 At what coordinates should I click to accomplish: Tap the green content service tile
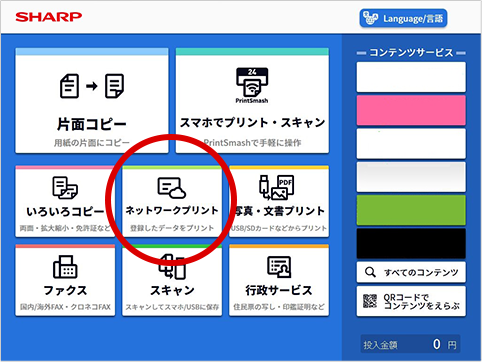click(411, 210)
